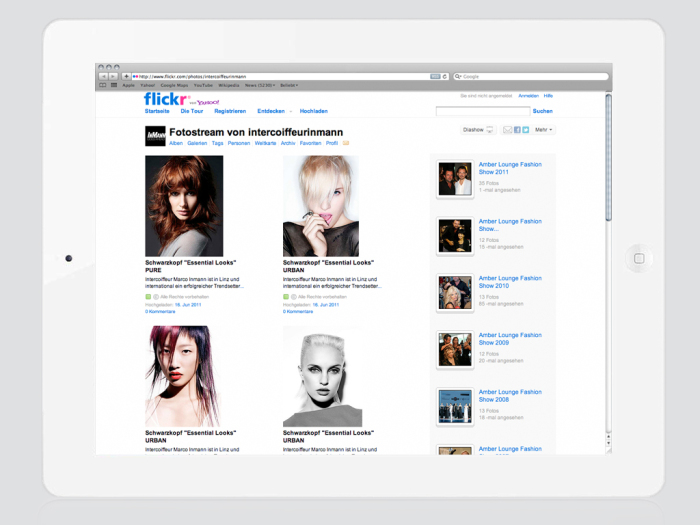Viewport: 700px width, 525px height.
Task: Click the RSS badge in address bar
Action: click(435, 76)
